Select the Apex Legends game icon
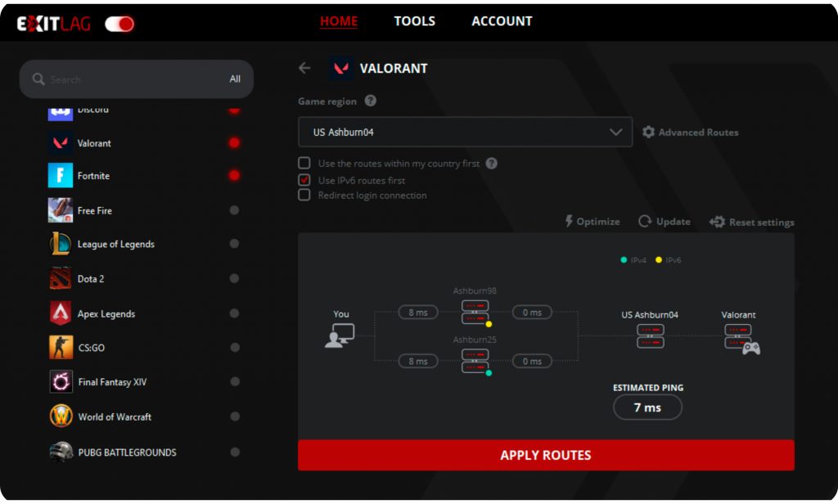 [x=61, y=313]
